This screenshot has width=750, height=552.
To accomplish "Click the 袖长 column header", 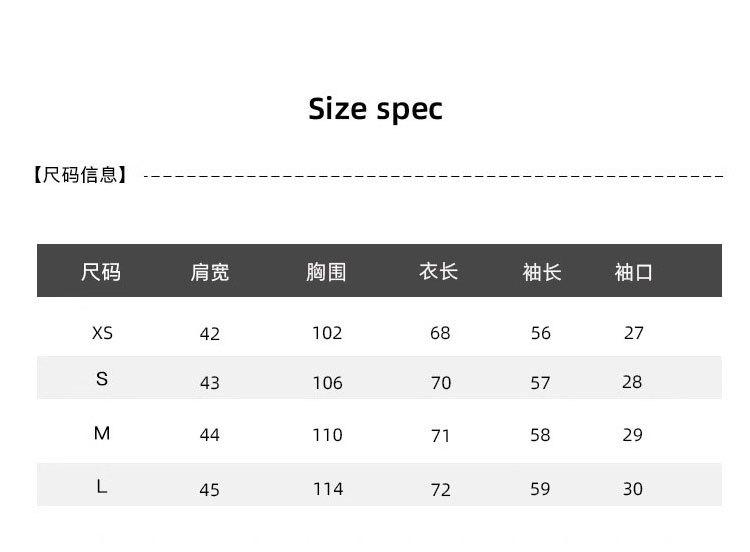I will (x=542, y=272).
